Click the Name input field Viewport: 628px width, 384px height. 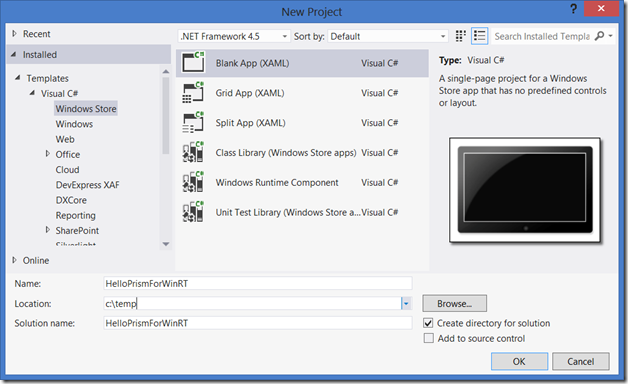pyautogui.click(x=258, y=283)
